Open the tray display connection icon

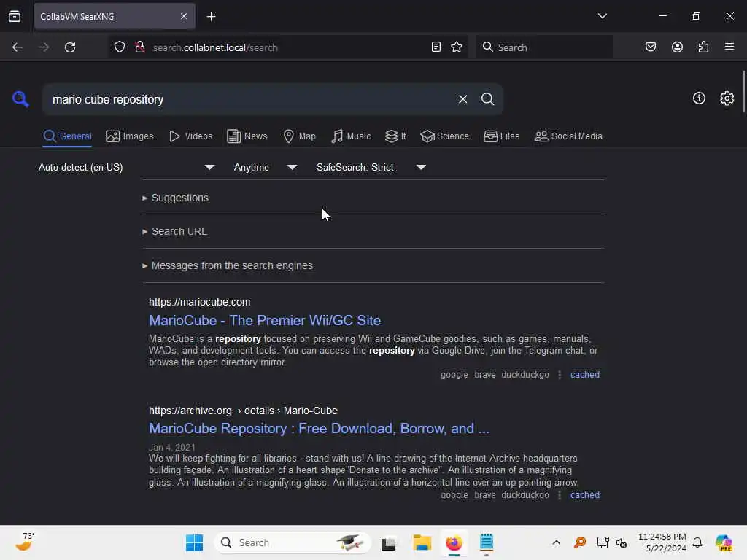(x=603, y=542)
